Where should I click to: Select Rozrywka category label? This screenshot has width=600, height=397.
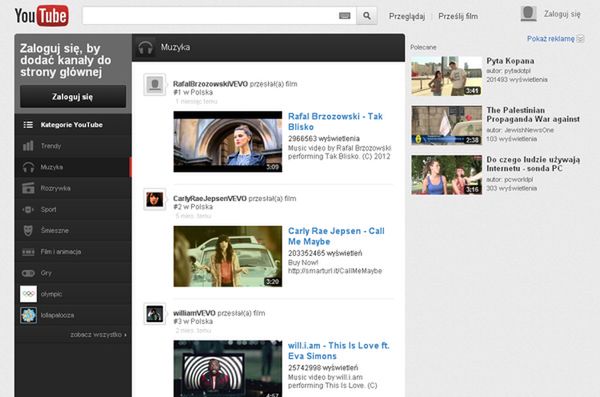[55, 188]
